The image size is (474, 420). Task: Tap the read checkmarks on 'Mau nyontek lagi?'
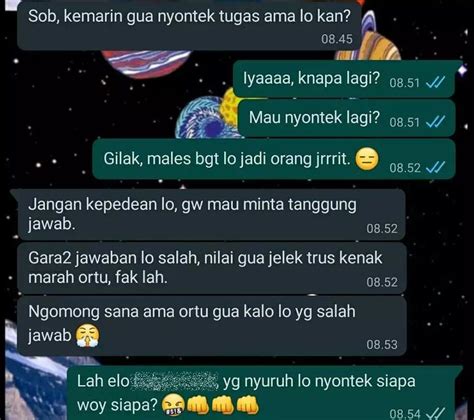435,122
